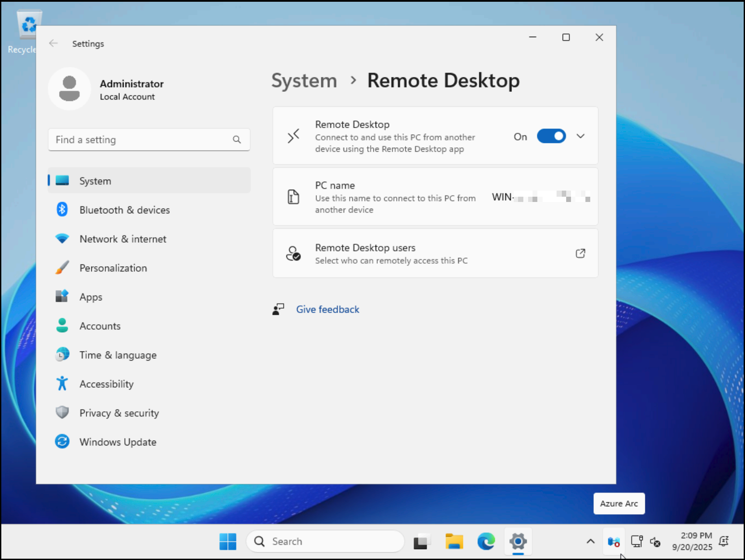Open the Azure Arc tray icon
Viewport: 745px width, 560px height.
[x=613, y=542]
